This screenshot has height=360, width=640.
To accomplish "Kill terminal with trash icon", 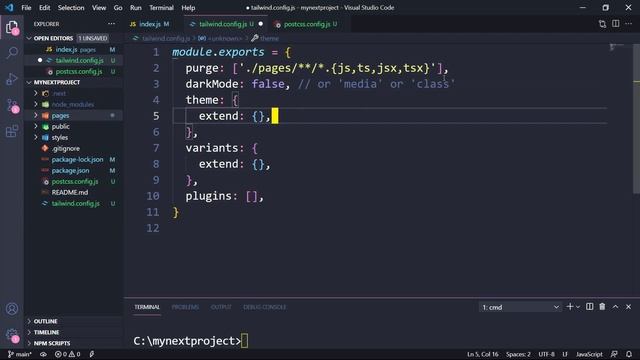I will (x=602, y=307).
